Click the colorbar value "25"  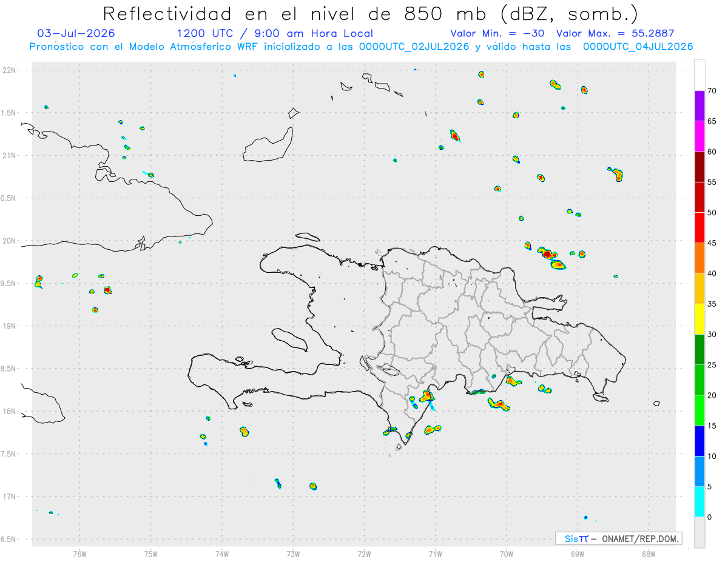click(712, 365)
